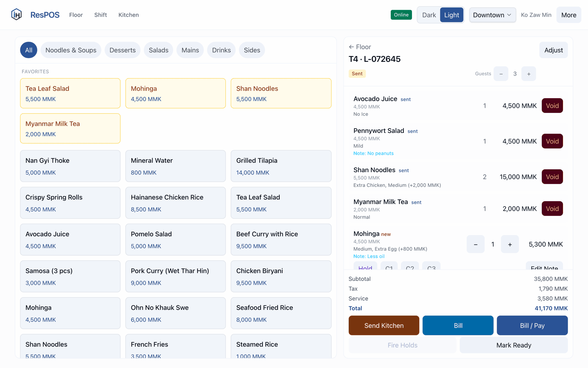
Task: Open the Shift navigation item
Action: coord(100,15)
